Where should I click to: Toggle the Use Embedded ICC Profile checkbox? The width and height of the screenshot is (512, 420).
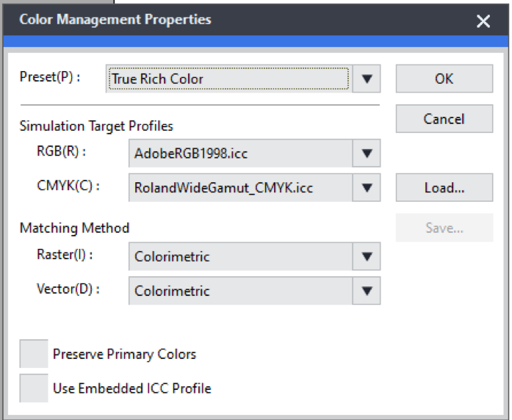34,388
